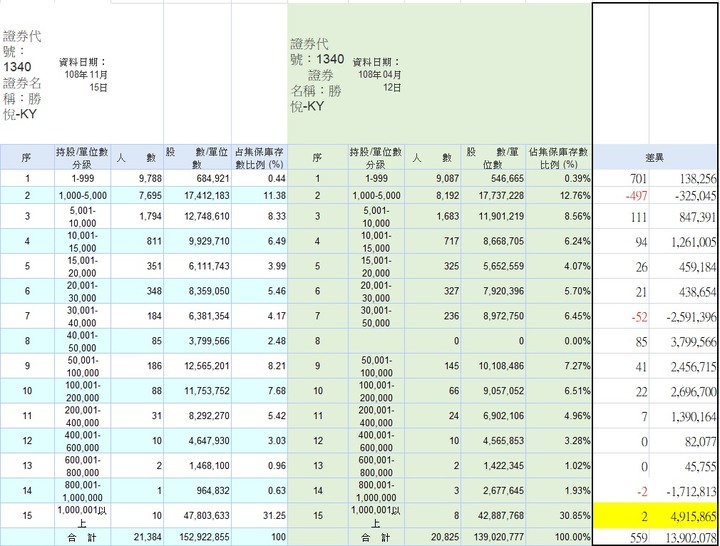The width and height of the screenshot is (720, 546).
Task: Select cell with value 12,748,610
Action: click(x=197, y=216)
